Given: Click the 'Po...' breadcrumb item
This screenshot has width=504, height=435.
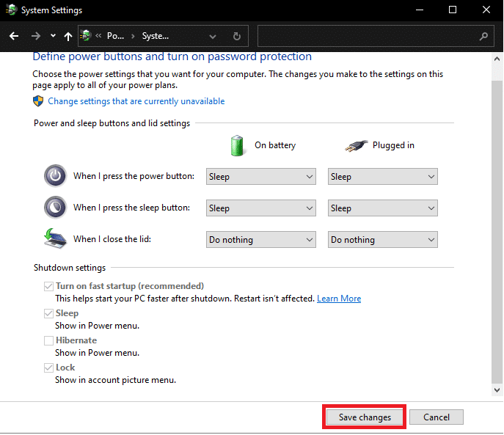Looking at the screenshot, I should click(116, 35).
